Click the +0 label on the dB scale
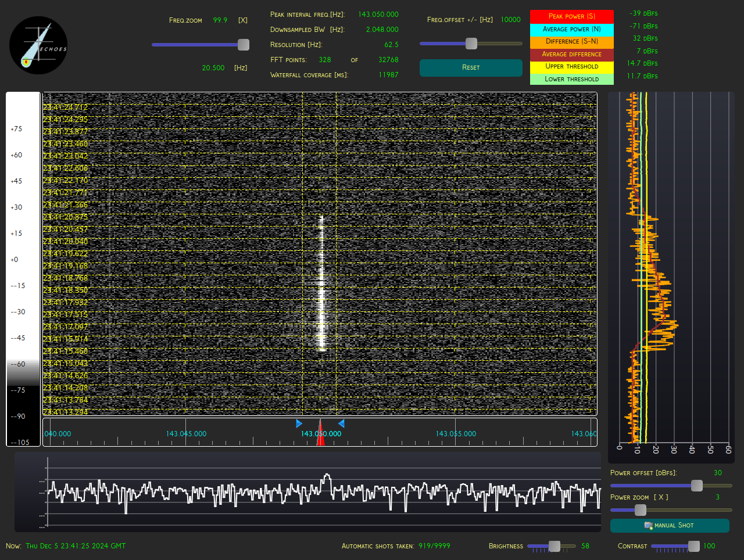The image size is (744, 560). click(x=14, y=260)
